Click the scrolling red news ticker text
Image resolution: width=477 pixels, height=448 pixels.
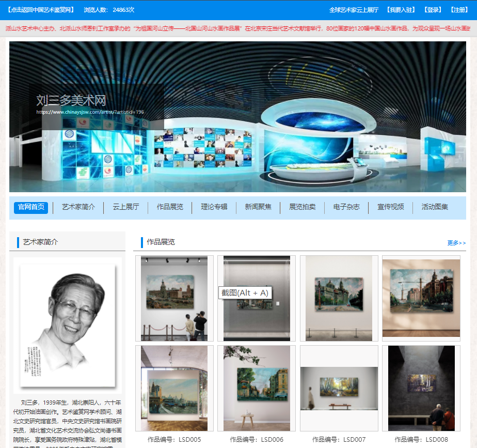(x=238, y=28)
